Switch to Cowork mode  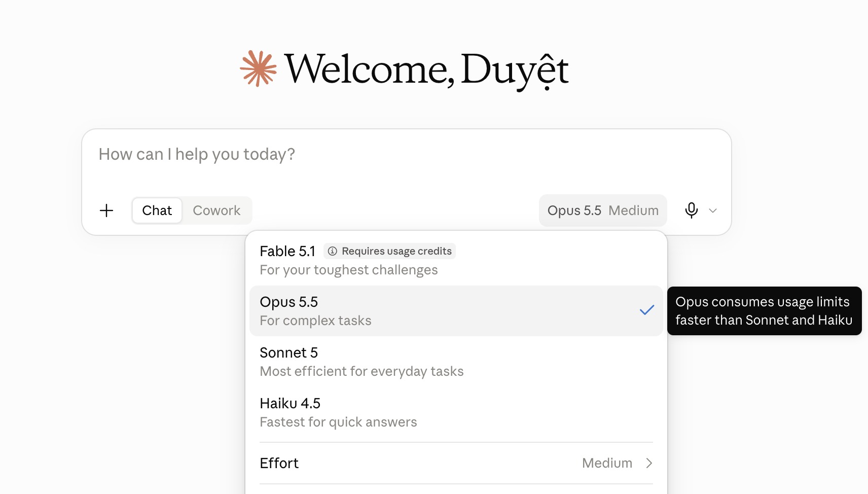point(216,210)
